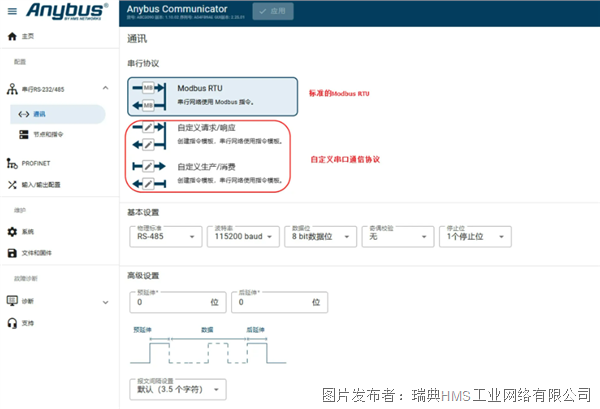
Task: Click the communication arrows icon in sidebar
Action: pyautogui.click(x=24, y=114)
